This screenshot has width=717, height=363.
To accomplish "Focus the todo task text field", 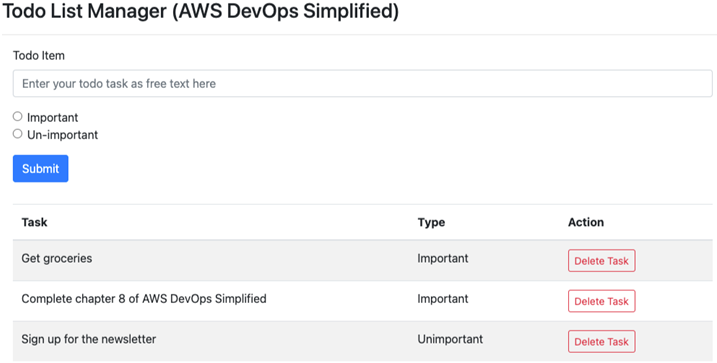I will (x=363, y=84).
